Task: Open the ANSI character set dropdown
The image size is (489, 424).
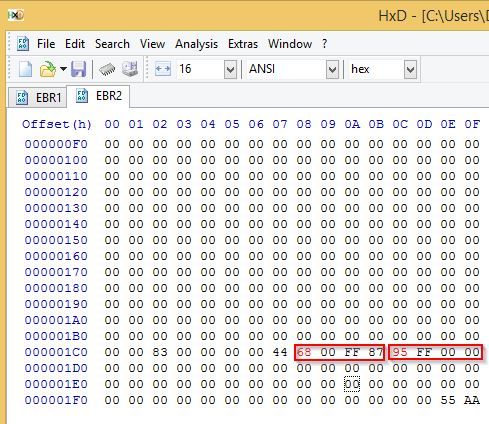Action: (332, 69)
